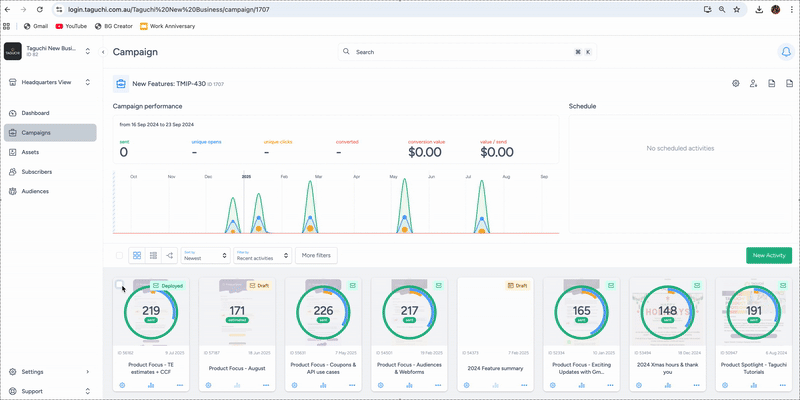Select the Product Focus - TE estimates card checkbox

[121, 286]
